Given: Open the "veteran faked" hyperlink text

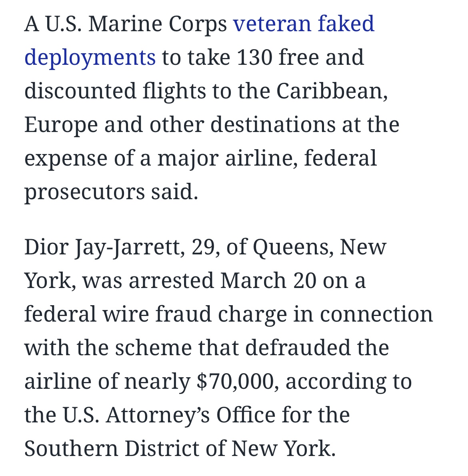Looking at the screenshot, I should point(304,24).
